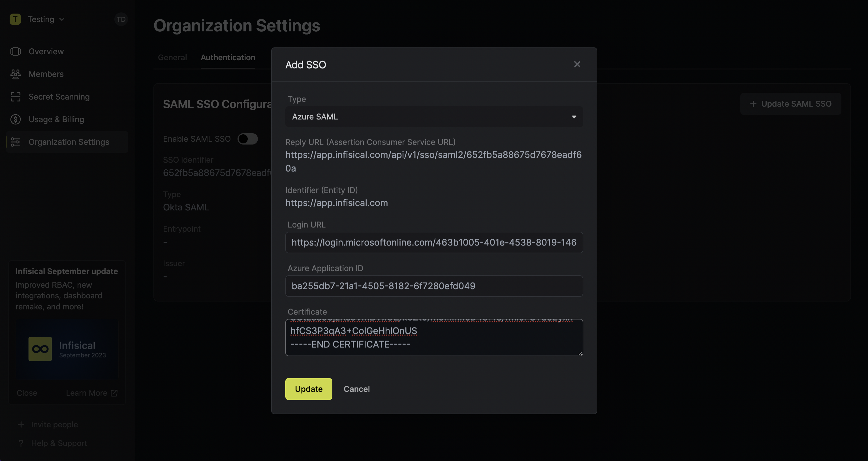The image size is (868, 461).
Task: Click the green T organization badge
Action: click(x=15, y=19)
